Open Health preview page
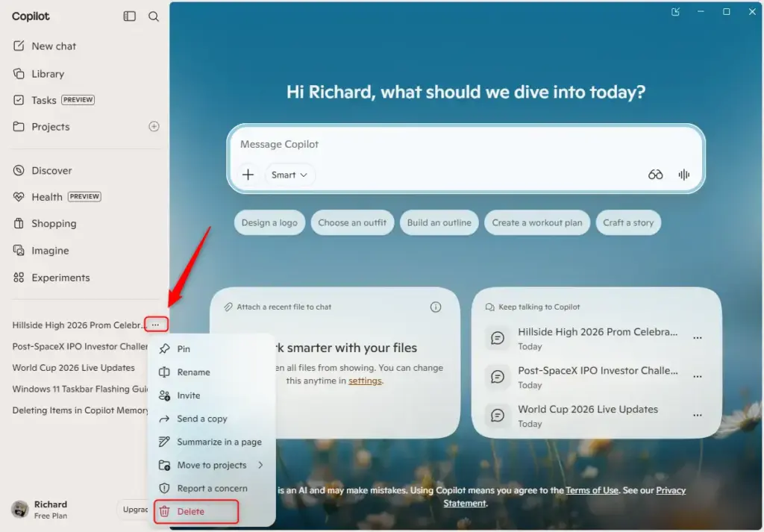Viewport: 764px width, 532px height. pyautogui.click(x=57, y=197)
